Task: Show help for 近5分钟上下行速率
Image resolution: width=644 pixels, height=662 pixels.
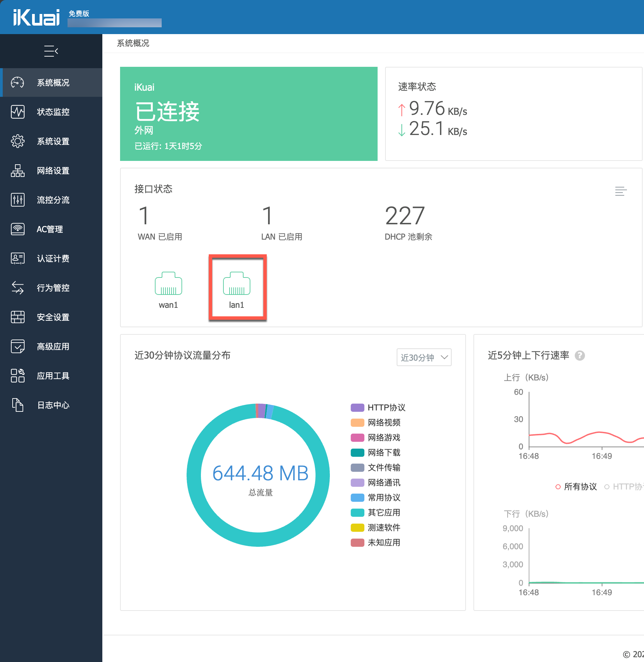Action: [x=580, y=356]
